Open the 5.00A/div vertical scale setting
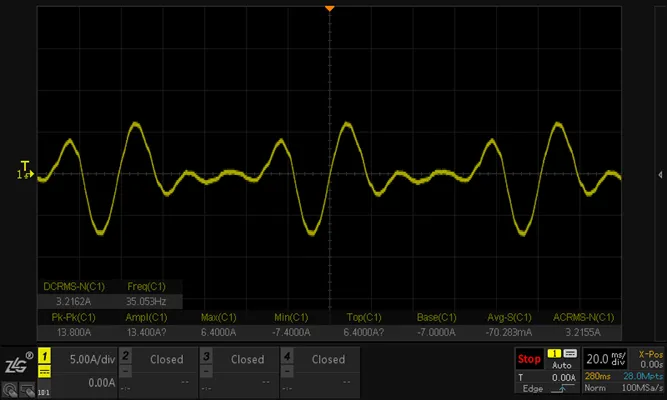The image size is (667, 400). pos(92,360)
